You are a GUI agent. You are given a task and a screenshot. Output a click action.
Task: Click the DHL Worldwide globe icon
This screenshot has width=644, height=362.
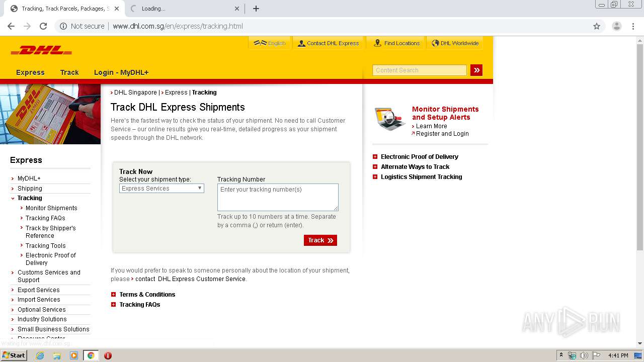[x=435, y=43]
